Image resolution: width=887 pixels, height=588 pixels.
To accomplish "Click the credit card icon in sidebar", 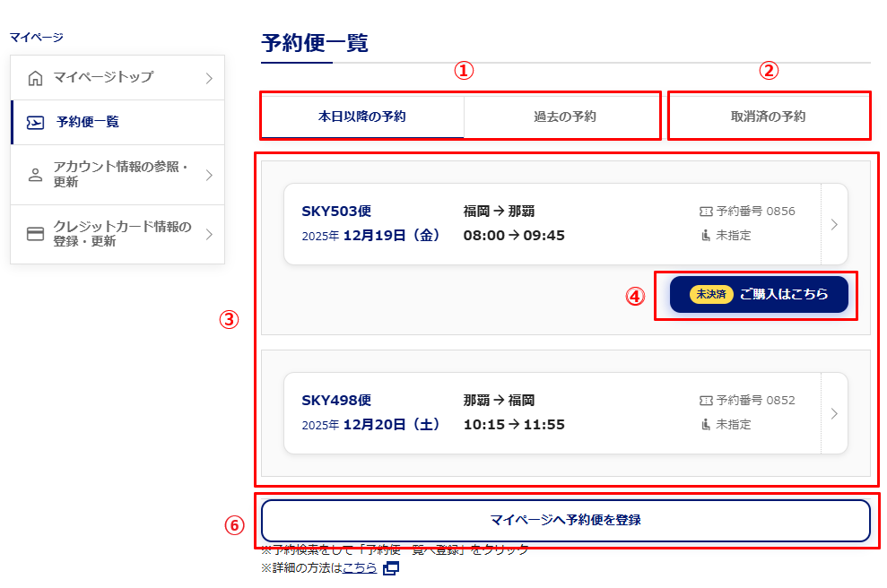I will [35, 235].
